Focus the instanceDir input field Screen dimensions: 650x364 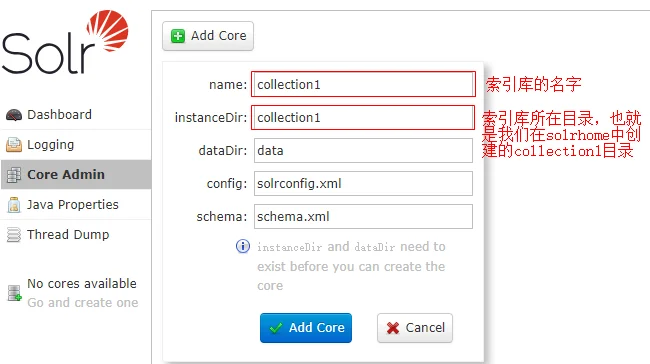click(x=363, y=117)
